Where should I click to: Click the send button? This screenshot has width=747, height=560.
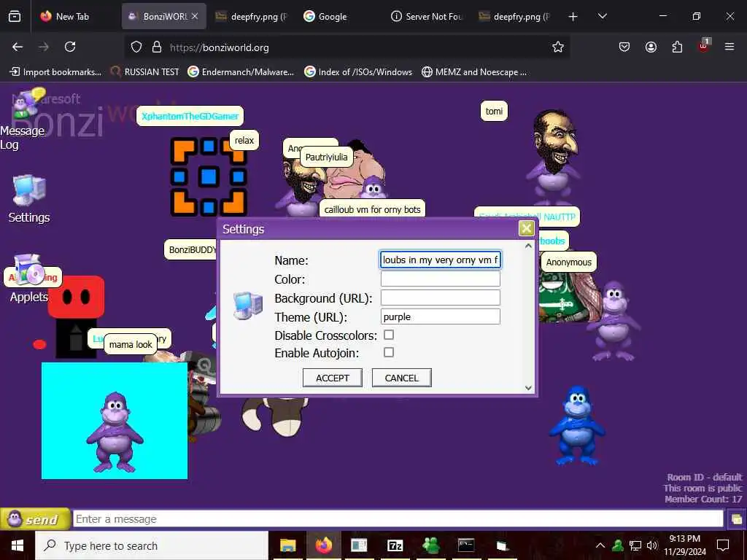35,519
